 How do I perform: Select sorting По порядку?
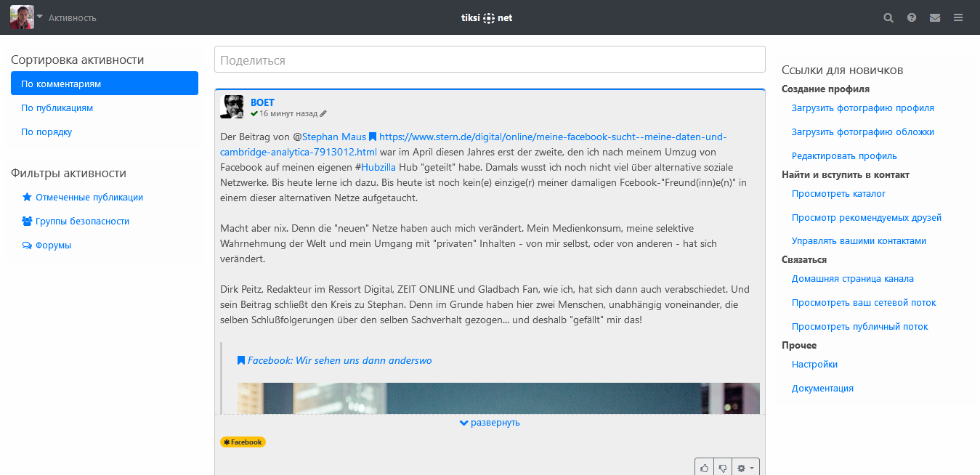[46, 132]
